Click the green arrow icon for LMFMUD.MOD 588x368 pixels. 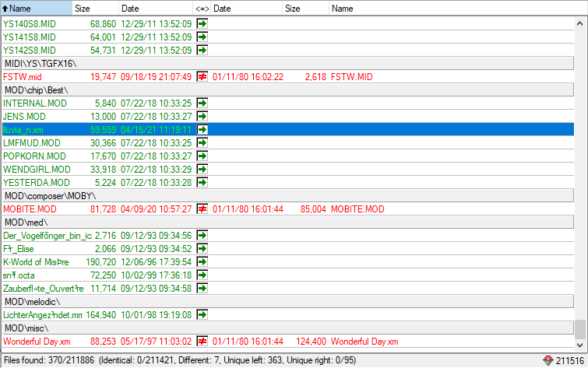(x=202, y=143)
